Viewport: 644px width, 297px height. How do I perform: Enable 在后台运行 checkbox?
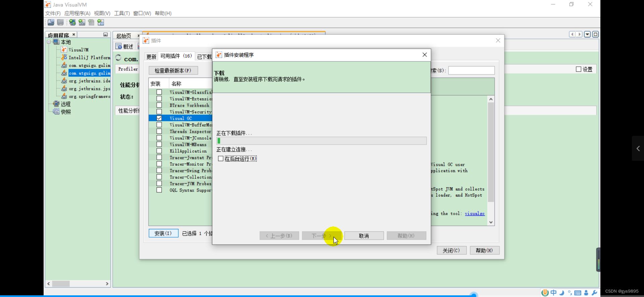(221, 159)
